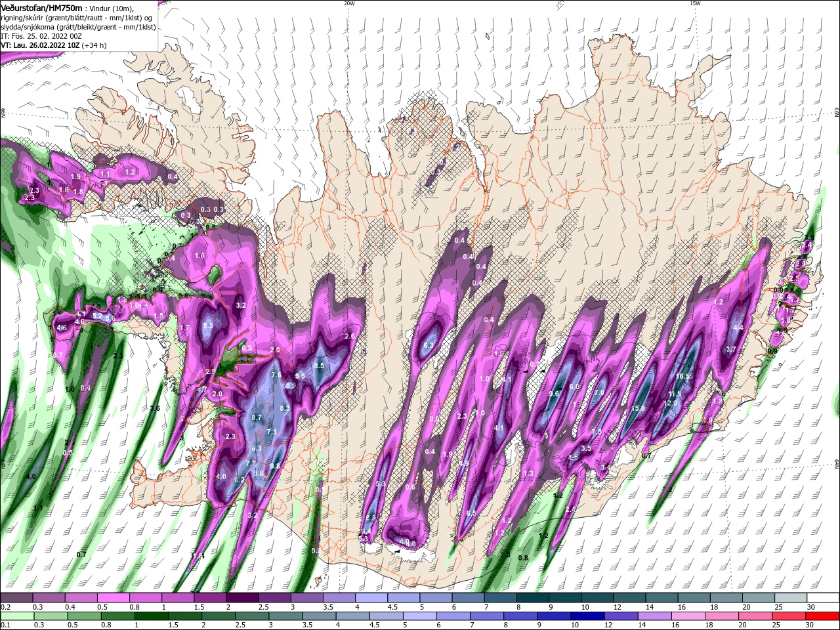Select the slydda/snjókoma legend description line

point(78,27)
